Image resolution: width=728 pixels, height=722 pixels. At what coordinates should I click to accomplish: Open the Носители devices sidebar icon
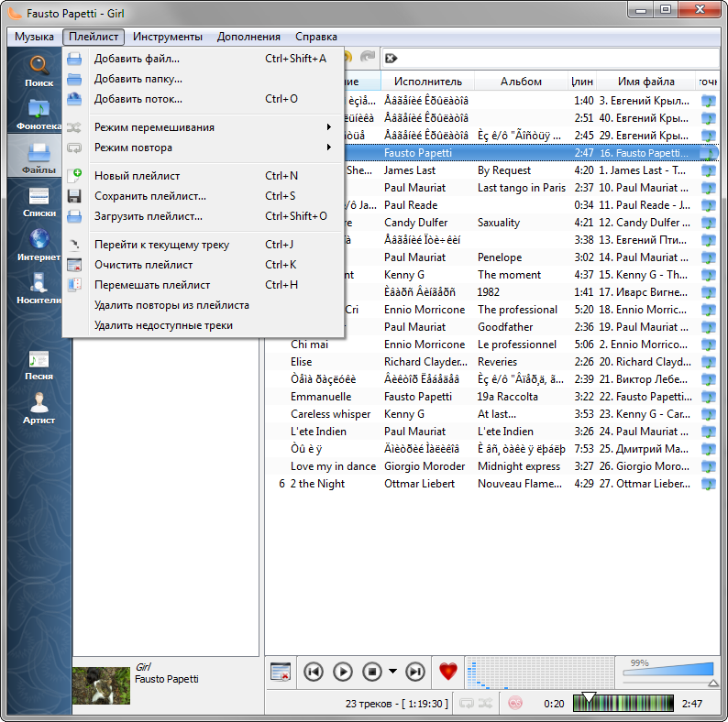39,288
